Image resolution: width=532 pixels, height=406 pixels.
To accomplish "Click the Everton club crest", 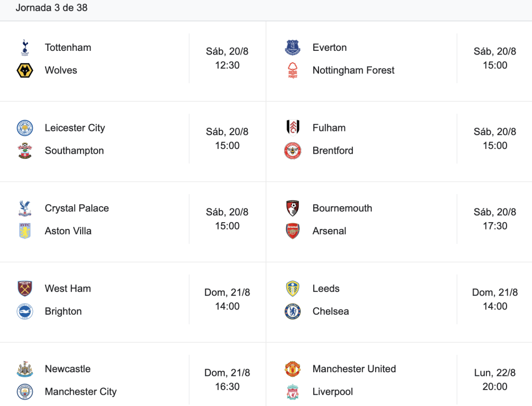I will tap(292, 47).
